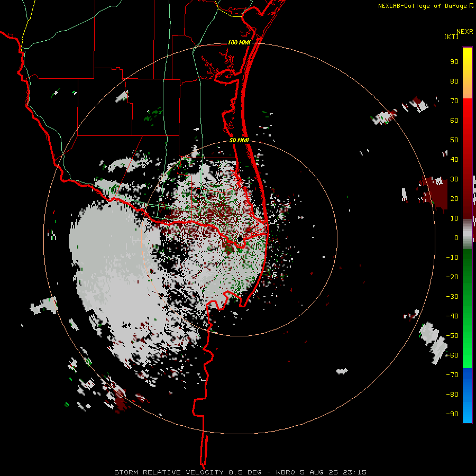Click the NEXR label at top right
The image size is (476, 476).
click(465, 31)
